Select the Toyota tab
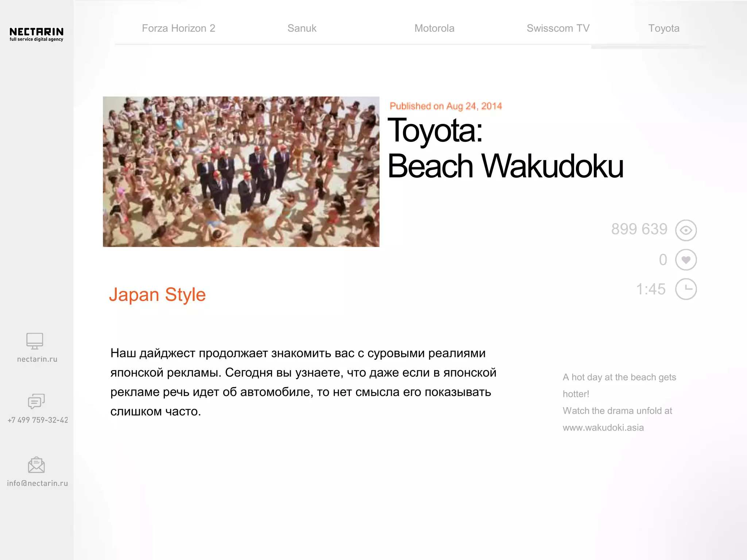747x560 pixels. (x=663, y=28)
